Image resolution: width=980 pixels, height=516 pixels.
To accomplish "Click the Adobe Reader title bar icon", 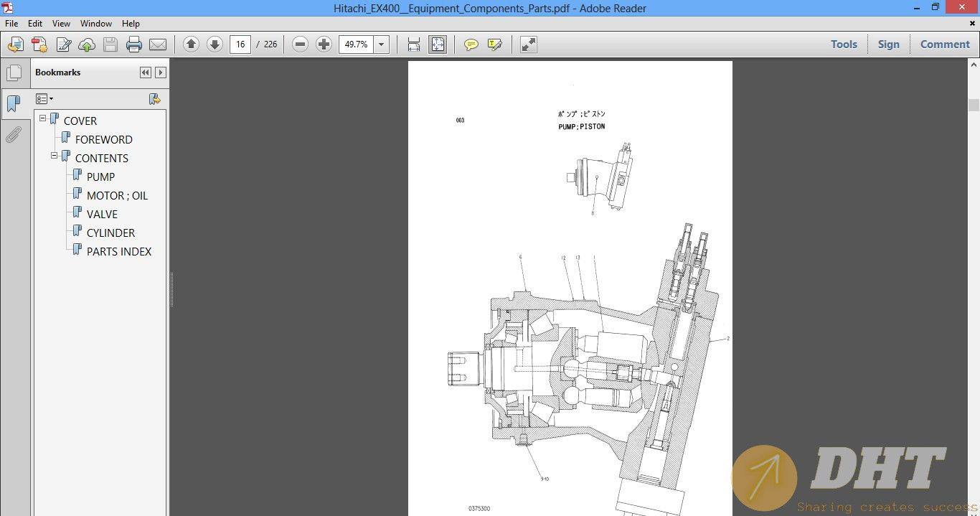I will click(6, 8).
